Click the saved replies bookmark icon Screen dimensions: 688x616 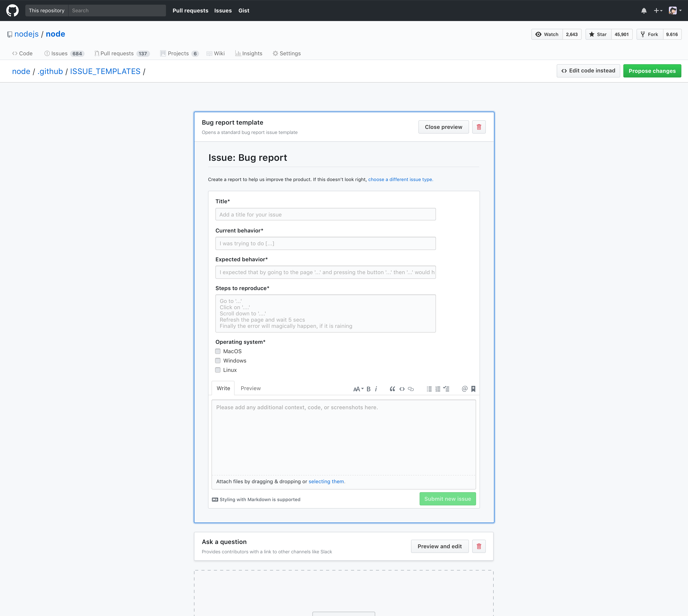tap(473, 389)
